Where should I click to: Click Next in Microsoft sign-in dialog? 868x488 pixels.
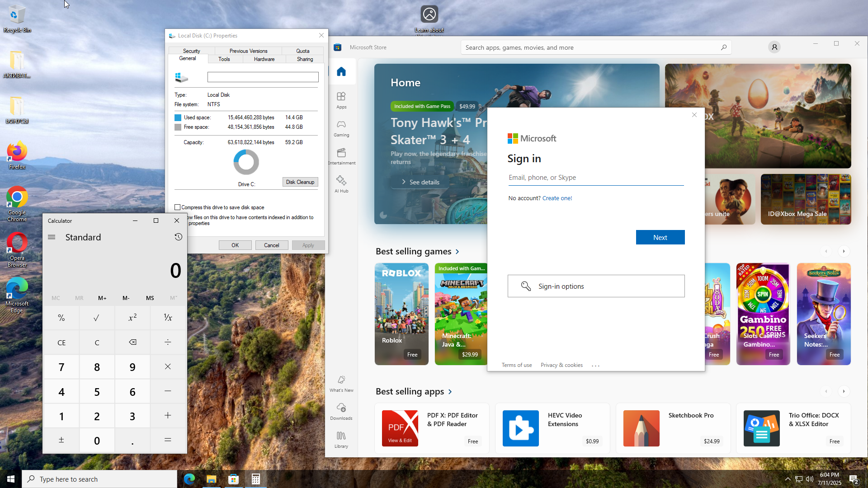click(660, 238)
